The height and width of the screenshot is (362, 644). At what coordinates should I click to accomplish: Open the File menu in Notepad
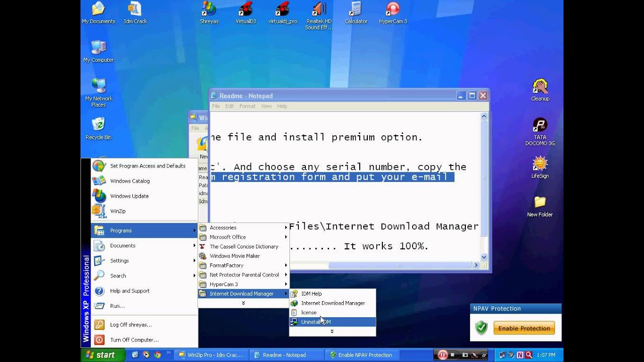[x=216, y=106]
